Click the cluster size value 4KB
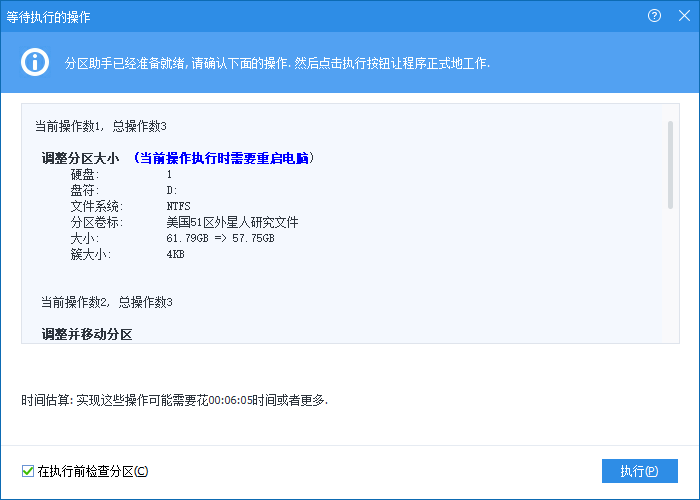 (175, 254)
